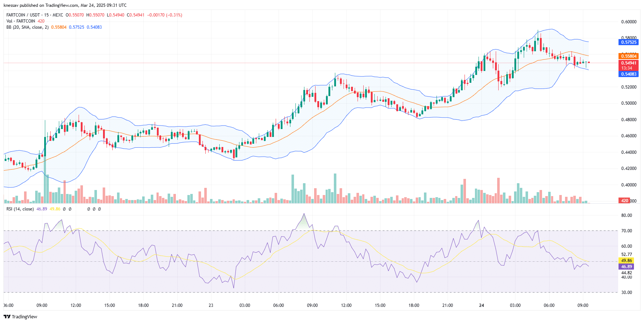Click the 0.44000 label on the price axis
Screen dimensions: 644x323
(x=629, y=152)
